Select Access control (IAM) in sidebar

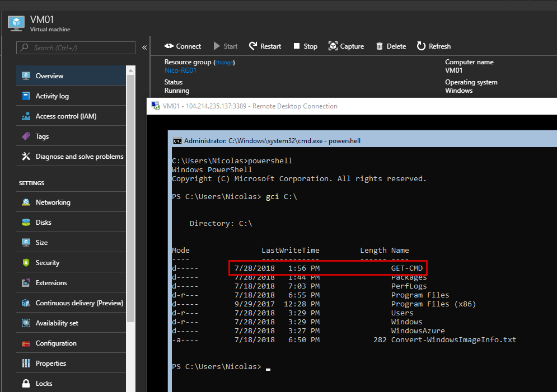(x=71, y=116)
